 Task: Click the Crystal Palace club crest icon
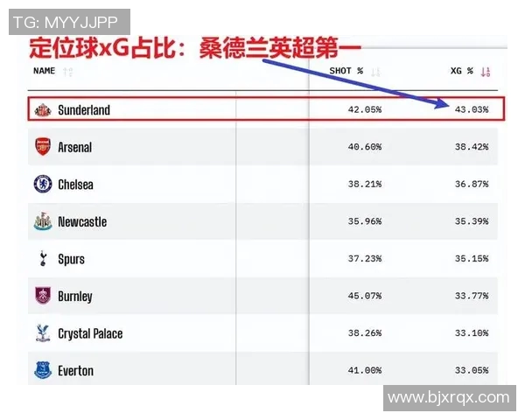pyautogui.click(x=42, y=333)
